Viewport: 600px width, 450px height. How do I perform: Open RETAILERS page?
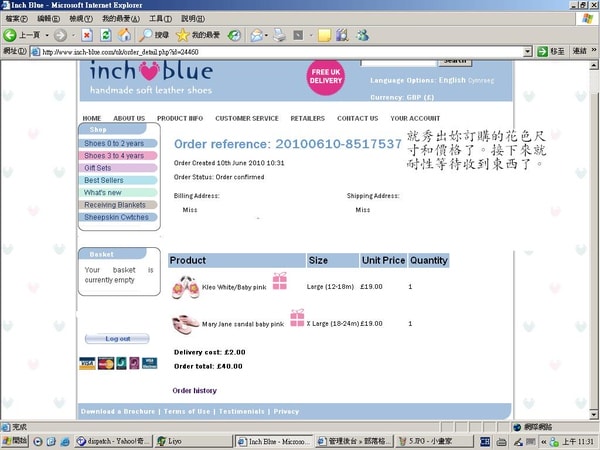(308, 118)
